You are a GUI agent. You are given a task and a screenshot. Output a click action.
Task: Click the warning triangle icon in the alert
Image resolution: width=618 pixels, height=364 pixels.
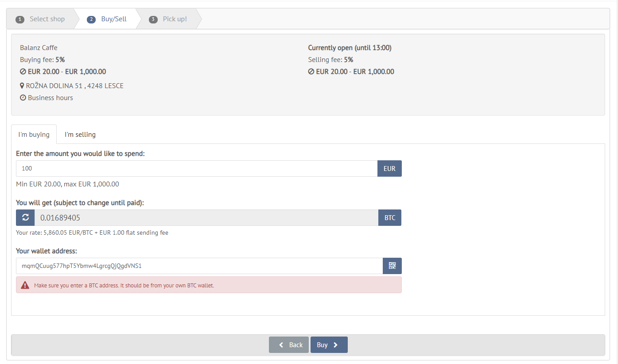[x=25, y=285]
